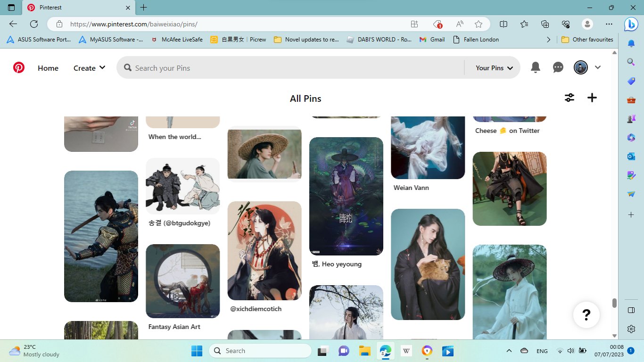Click the filter sliders icon
Screen dimensions: 644x362
(x=570, y=98)
